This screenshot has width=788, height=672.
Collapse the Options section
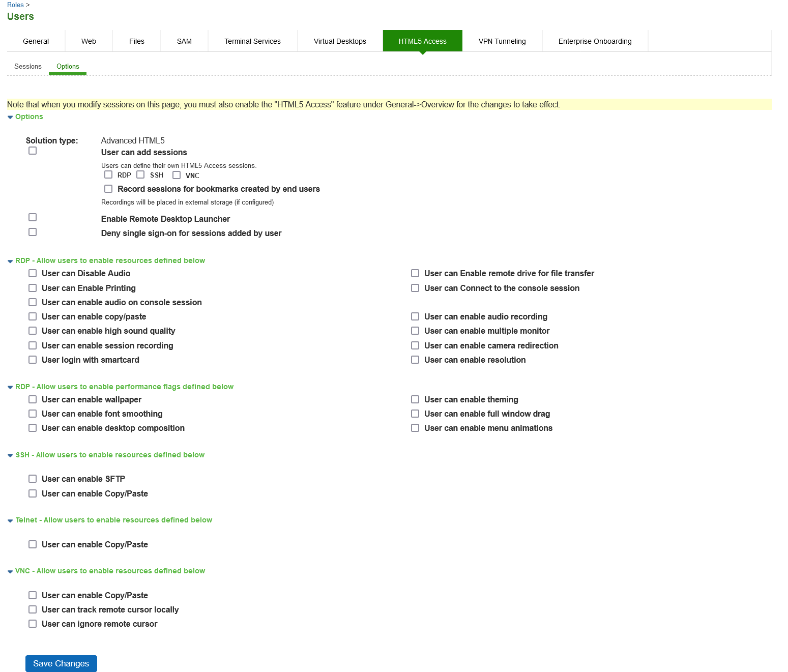tap(10, 116)
